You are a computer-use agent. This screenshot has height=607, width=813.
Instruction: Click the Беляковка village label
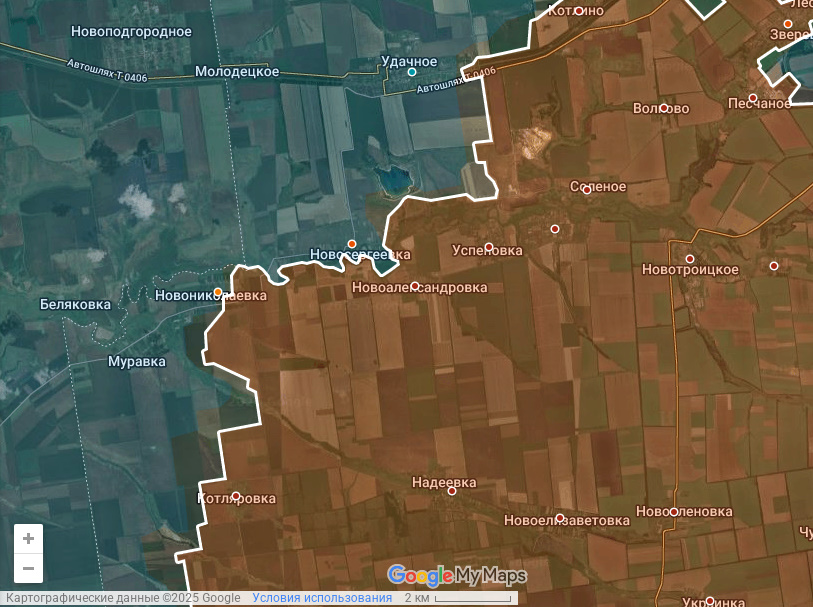(75, 304)
